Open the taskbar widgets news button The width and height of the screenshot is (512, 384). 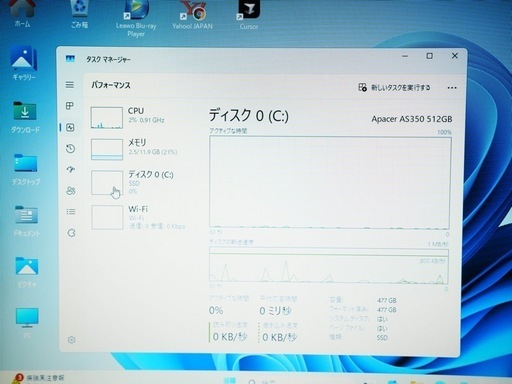[x=37, y=378]
